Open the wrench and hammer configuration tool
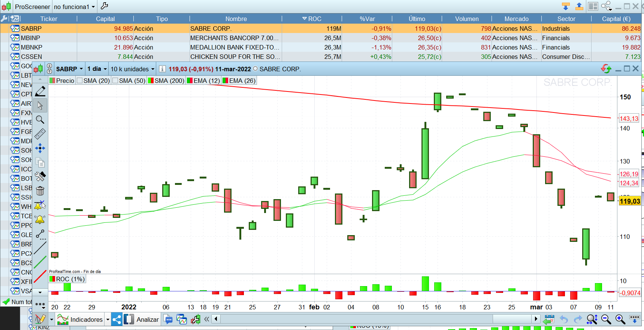Image resolution: width=644 pixels, height=330 pixels. coord(40,176)
